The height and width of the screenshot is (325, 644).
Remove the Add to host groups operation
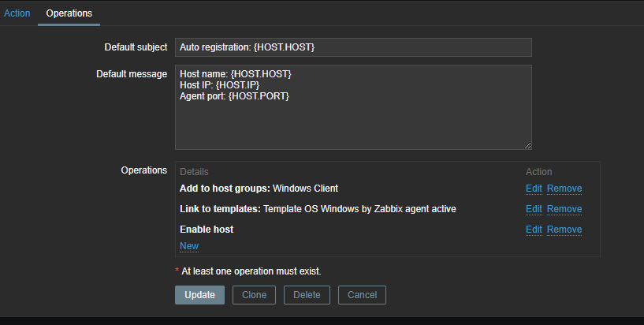point(564,189)
